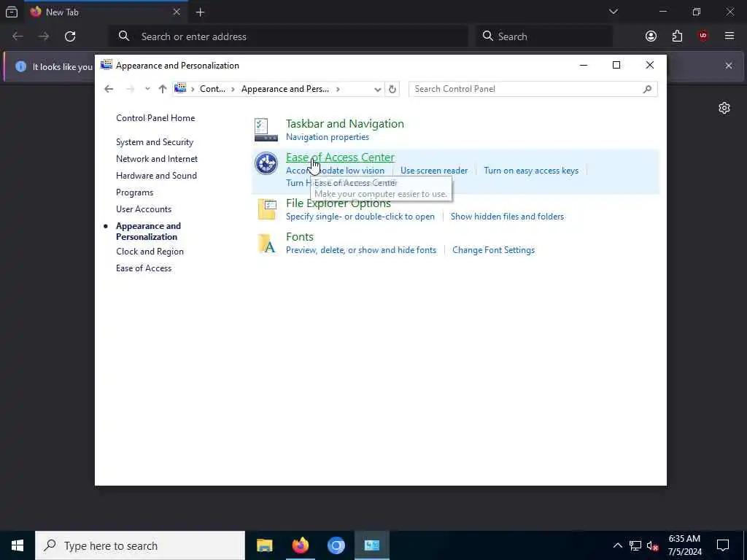Open Windows Start menu
Screen dimensions: 747x560
(18, 545)
